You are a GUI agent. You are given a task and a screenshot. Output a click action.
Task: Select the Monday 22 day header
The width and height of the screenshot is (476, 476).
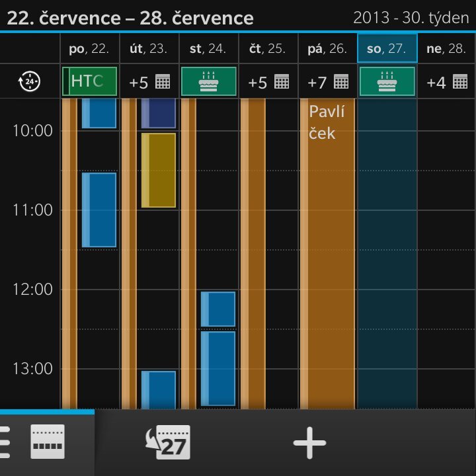(x=89, y=49)
